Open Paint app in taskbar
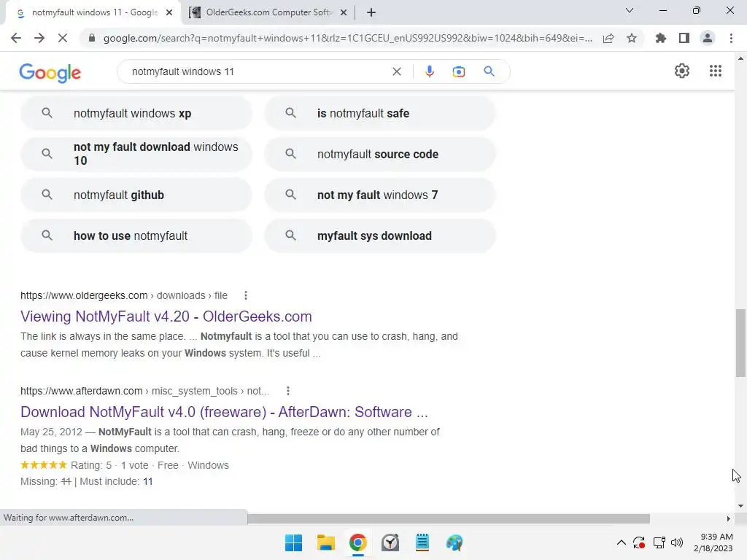 [x=454, y=542]
